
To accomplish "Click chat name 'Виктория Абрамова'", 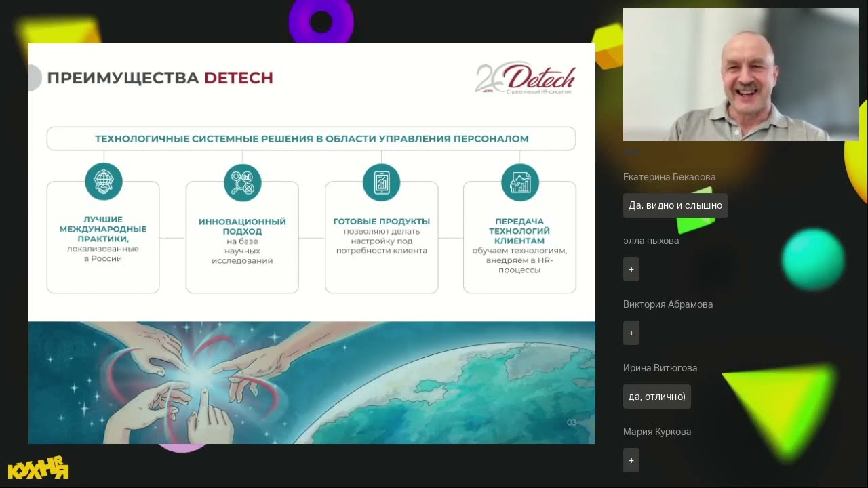I will pyautogui.click(x=668, y=304).
